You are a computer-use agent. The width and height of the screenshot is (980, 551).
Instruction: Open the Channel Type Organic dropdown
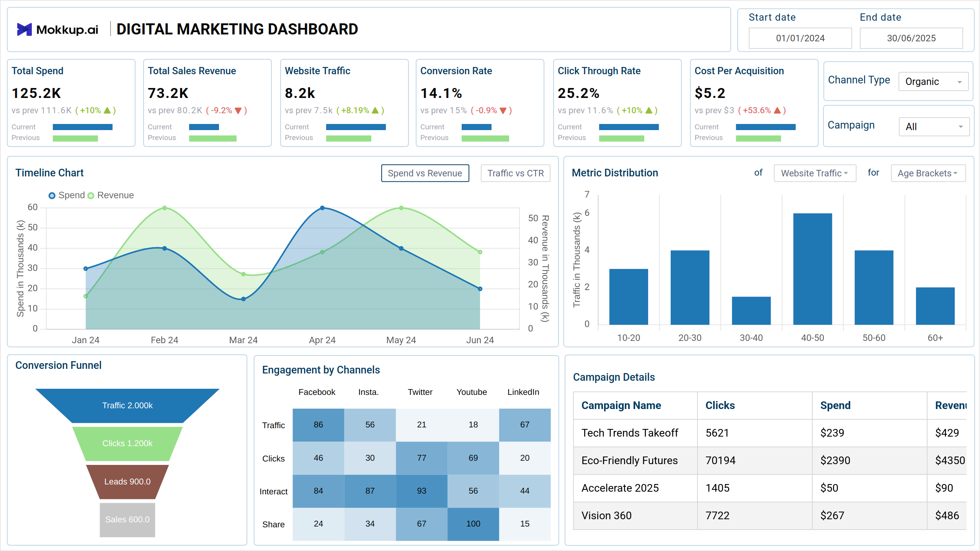click(x=933, y=82)
